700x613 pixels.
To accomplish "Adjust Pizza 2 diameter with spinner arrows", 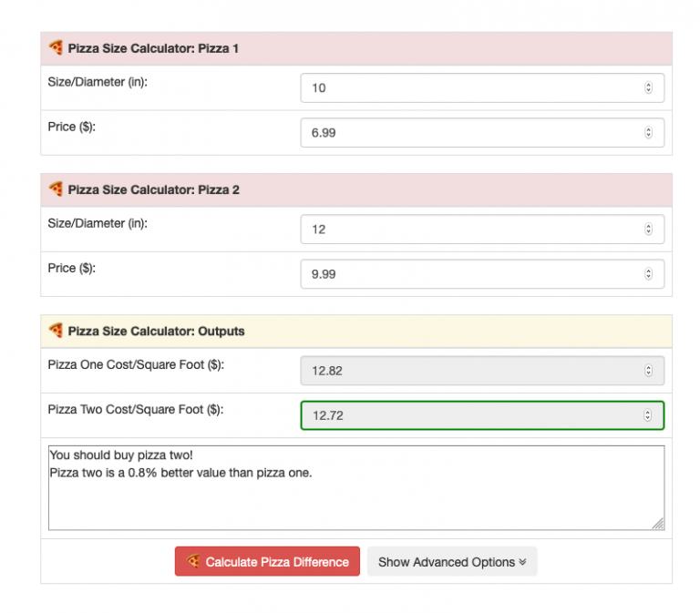I will pyautogui.click(x=648, y=230).
